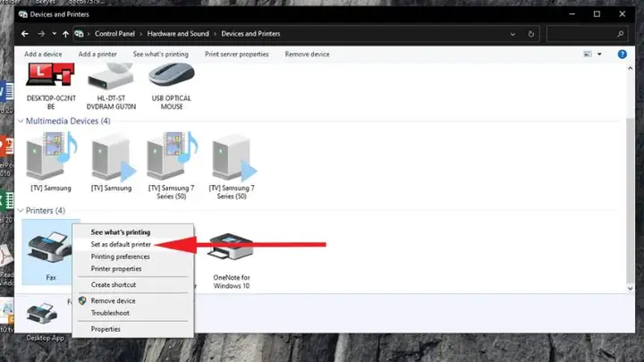This screenshot has width=644, height=362.
Task: Click the Word desktop shortcut icon
Action: [x=6, y=91]
